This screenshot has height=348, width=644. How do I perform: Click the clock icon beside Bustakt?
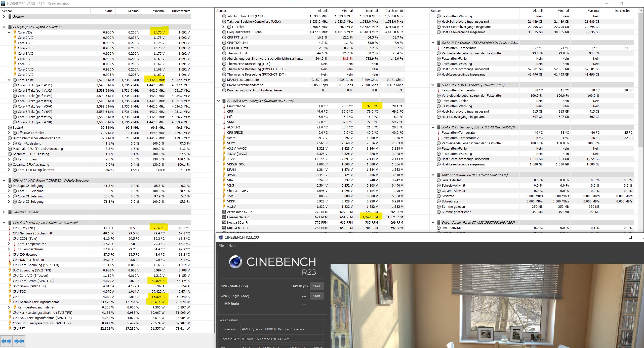pyautogui.click(x=10, y=128)
